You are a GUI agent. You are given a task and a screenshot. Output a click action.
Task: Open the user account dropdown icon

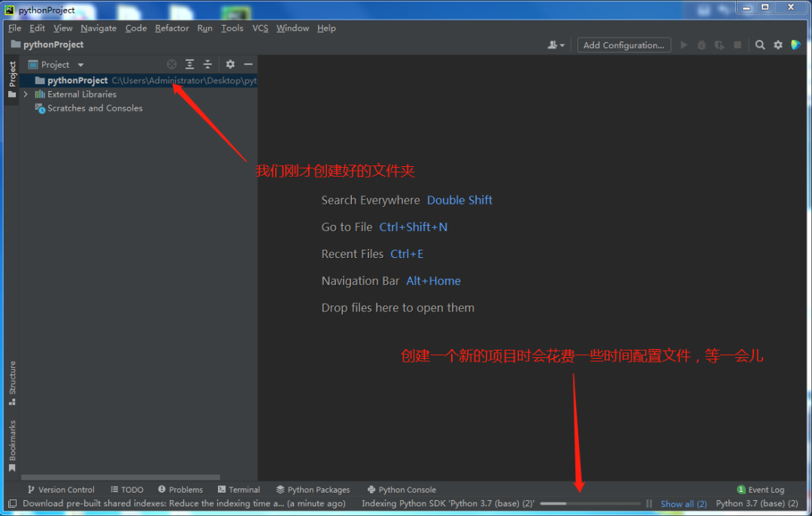(556, 45)
